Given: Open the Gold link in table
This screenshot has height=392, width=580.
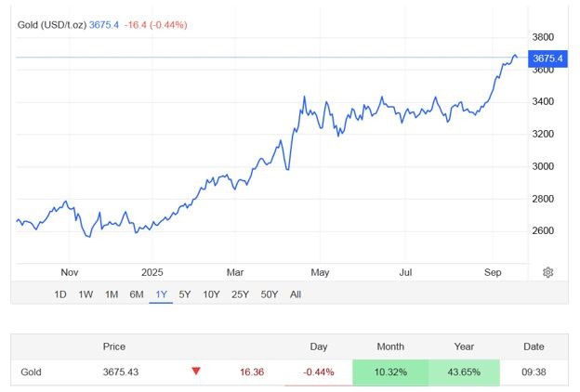Looking at the screenshot, I should [x=32, y=372].
